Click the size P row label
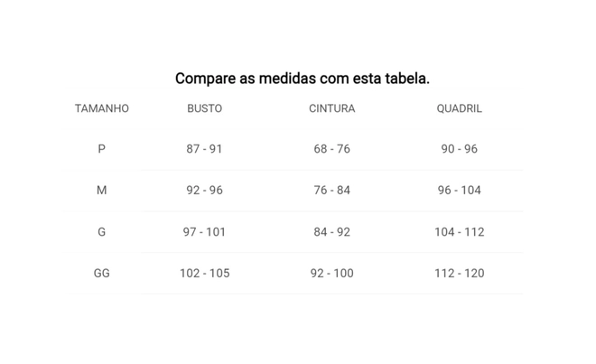Viewport: 596px width, 364px height. (x=101, y=149)
